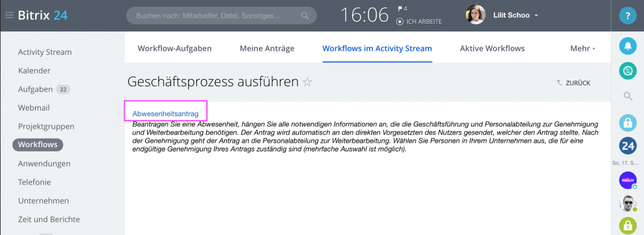Open Unternehmen in the left menu
Viewport: 644px width, 235px height.
(x=43, y=200)
